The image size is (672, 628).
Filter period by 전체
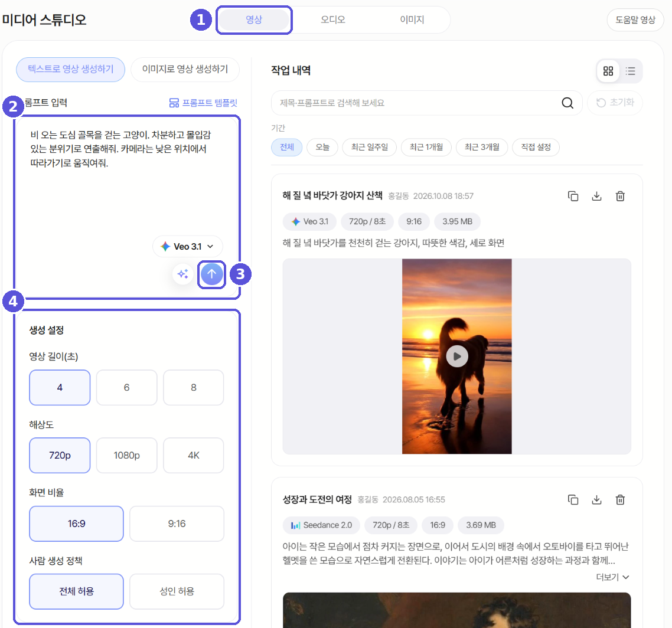click(287, 148)
